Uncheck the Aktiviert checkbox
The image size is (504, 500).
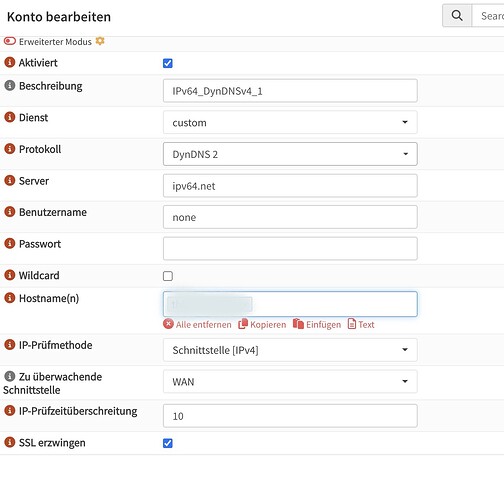tap(168, 63)
